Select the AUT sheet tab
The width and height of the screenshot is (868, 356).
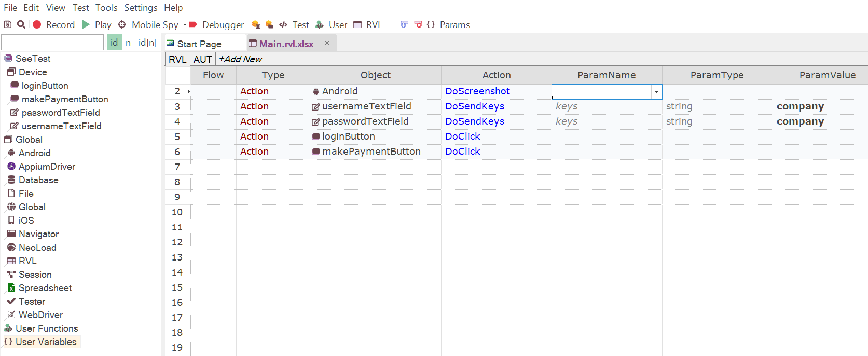coord(202,59)
